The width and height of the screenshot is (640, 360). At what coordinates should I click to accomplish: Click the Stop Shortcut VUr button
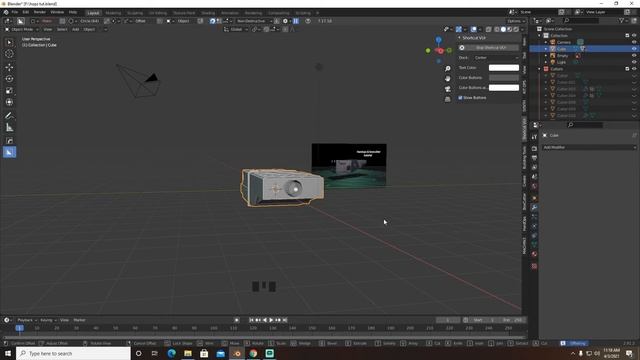pyautogui.click(x=488, y=48)
